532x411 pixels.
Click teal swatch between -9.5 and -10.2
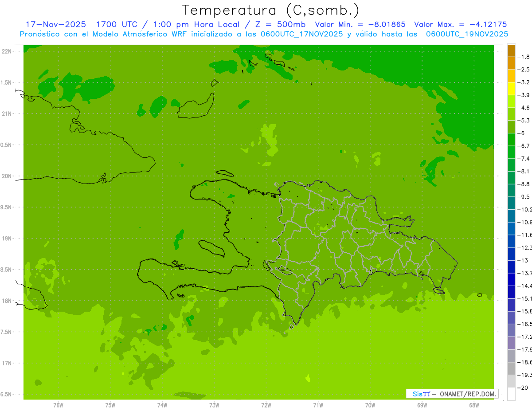coord(511,203)
